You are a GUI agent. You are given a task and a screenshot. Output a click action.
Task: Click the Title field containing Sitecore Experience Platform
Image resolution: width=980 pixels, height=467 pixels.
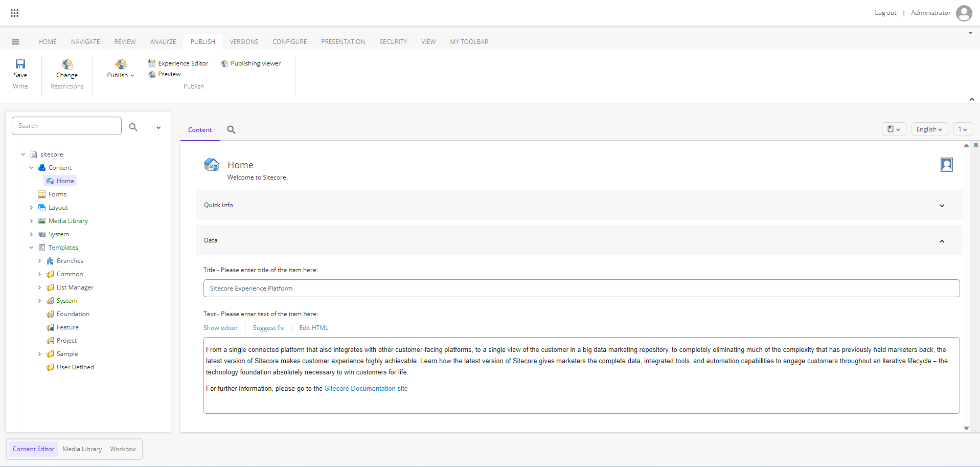(582, 288)
